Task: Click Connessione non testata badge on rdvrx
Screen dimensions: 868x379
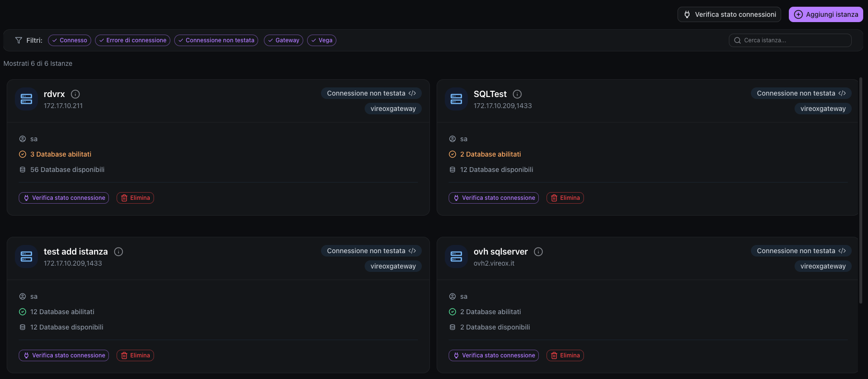Action: click(371, 93)
